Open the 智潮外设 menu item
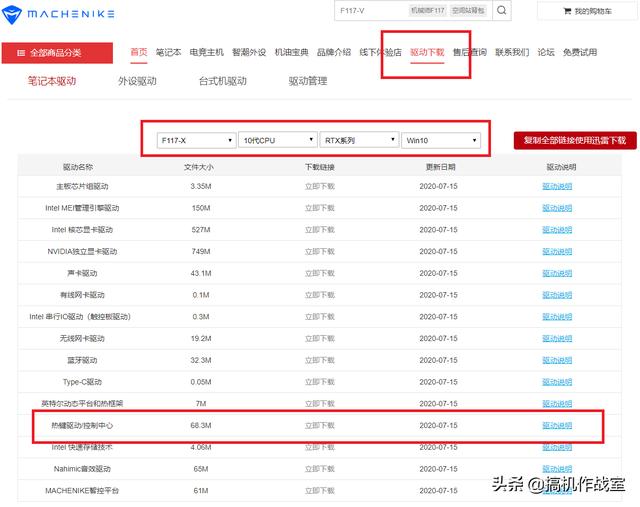Screen dimensions: 640x507 pos(249,52)
